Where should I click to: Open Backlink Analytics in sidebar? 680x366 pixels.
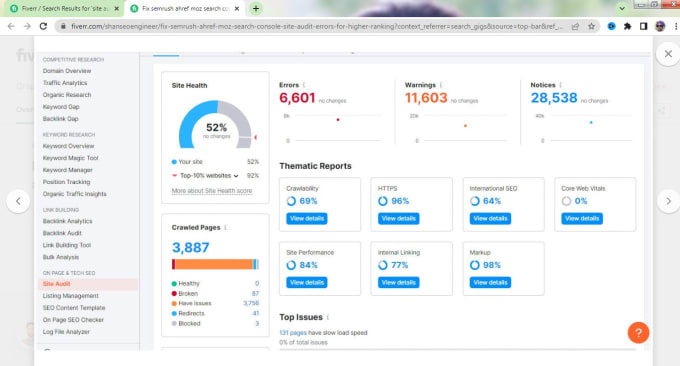67,221
